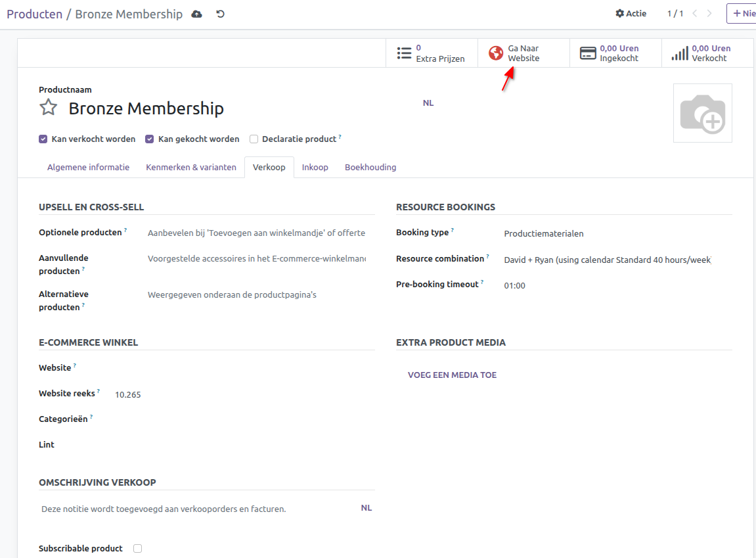Open Extra Prijzen list icon button
The height and width of the screenshot is (558, 756).
point(404,53)
